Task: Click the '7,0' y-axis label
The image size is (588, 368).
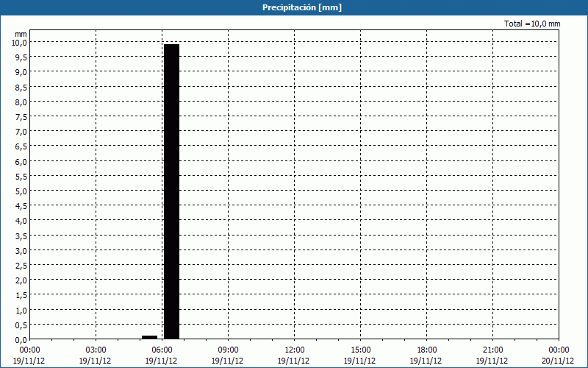Action: [x=21, y=132]
